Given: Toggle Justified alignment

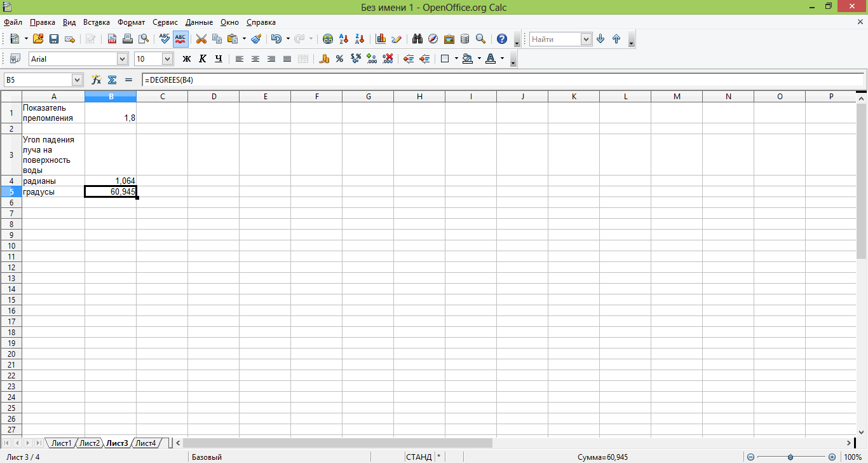Looking at the screenshot, I should 287,59.
